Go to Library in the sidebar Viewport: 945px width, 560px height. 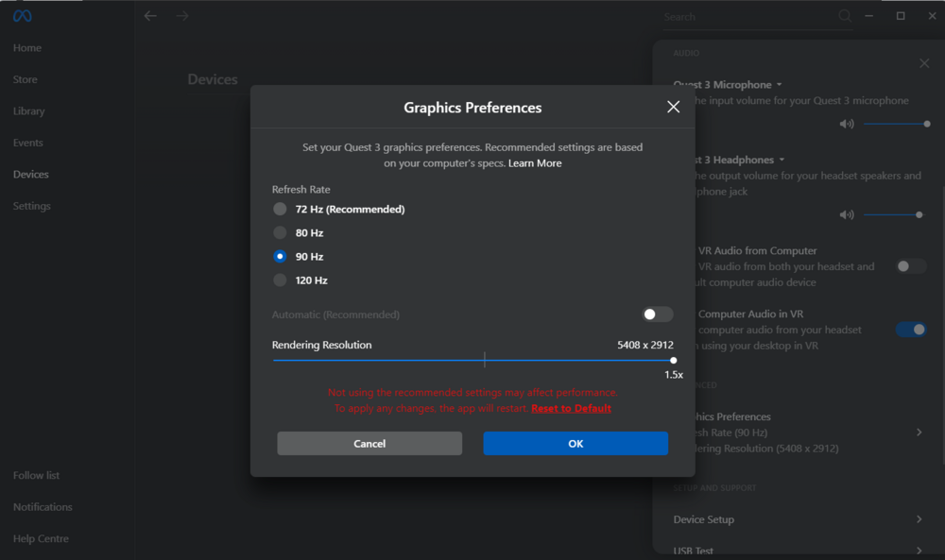point(29,111)
